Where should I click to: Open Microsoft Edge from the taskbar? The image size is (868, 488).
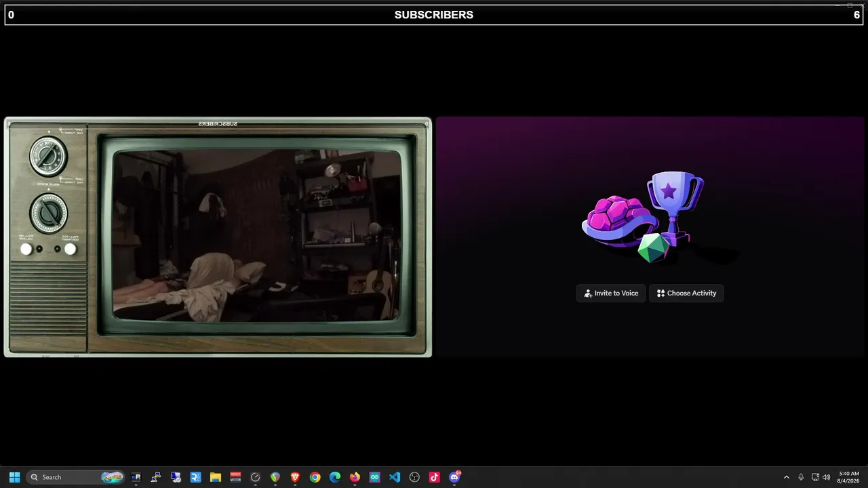pyautogui.click(x=335, y=477)
